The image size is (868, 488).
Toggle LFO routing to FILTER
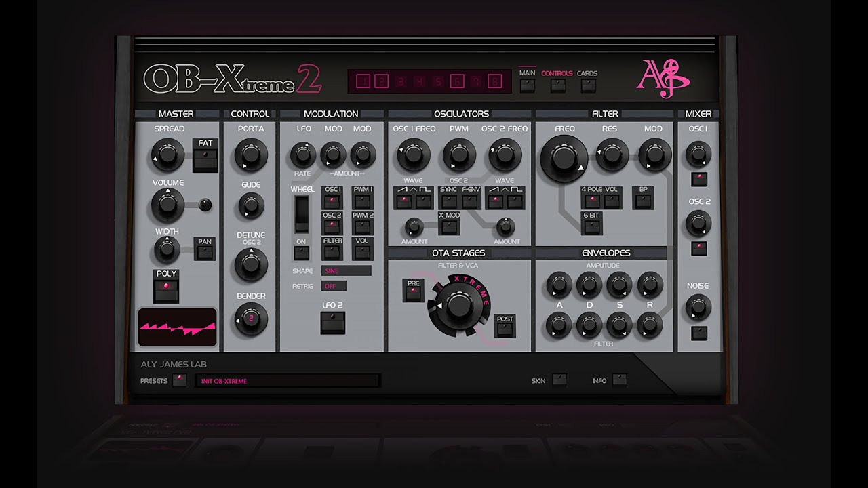click(332, 253)
